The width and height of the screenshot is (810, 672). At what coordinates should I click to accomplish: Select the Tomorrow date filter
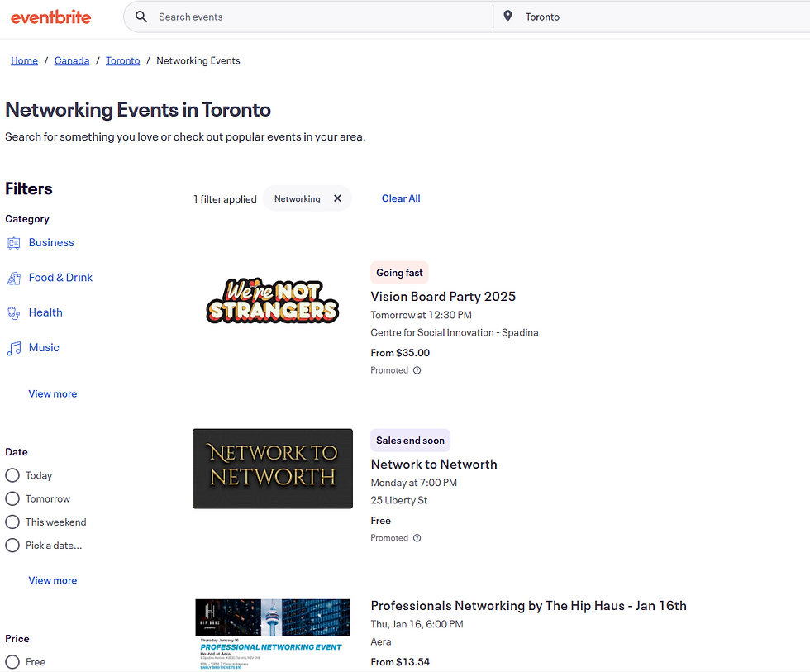[x=12, y=498]
